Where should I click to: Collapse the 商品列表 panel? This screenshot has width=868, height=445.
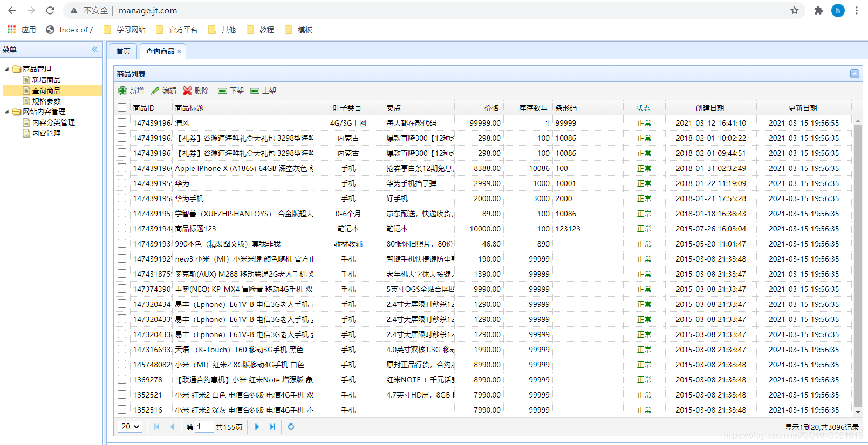(x=855, y=73)
